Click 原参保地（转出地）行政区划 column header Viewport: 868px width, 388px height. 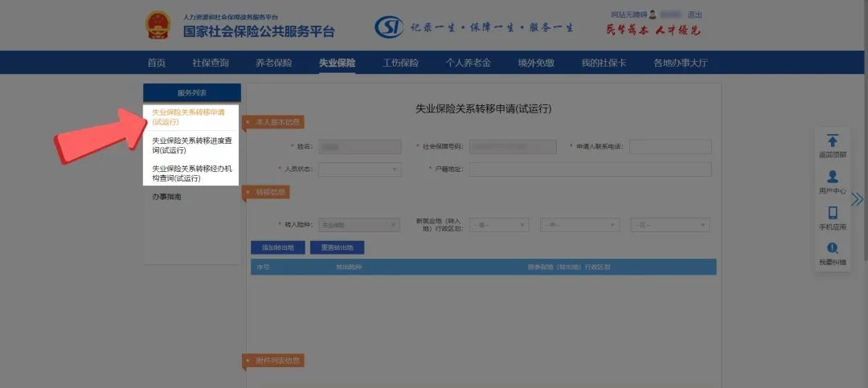[x=569, y=267]
